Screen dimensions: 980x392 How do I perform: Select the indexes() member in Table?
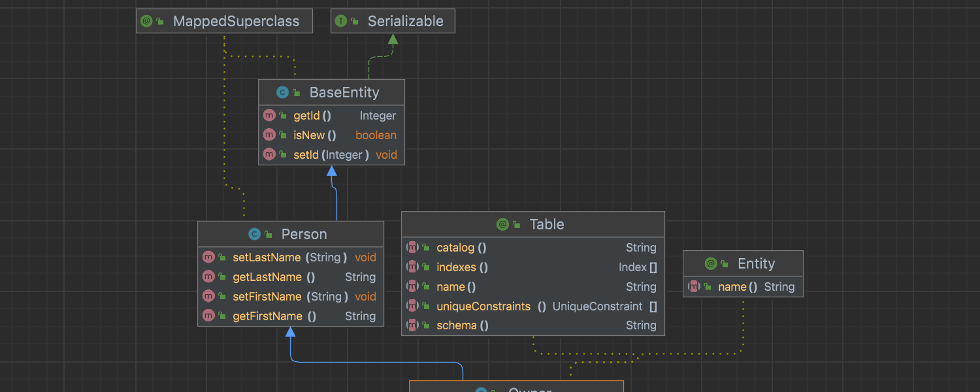coord(462,267)
